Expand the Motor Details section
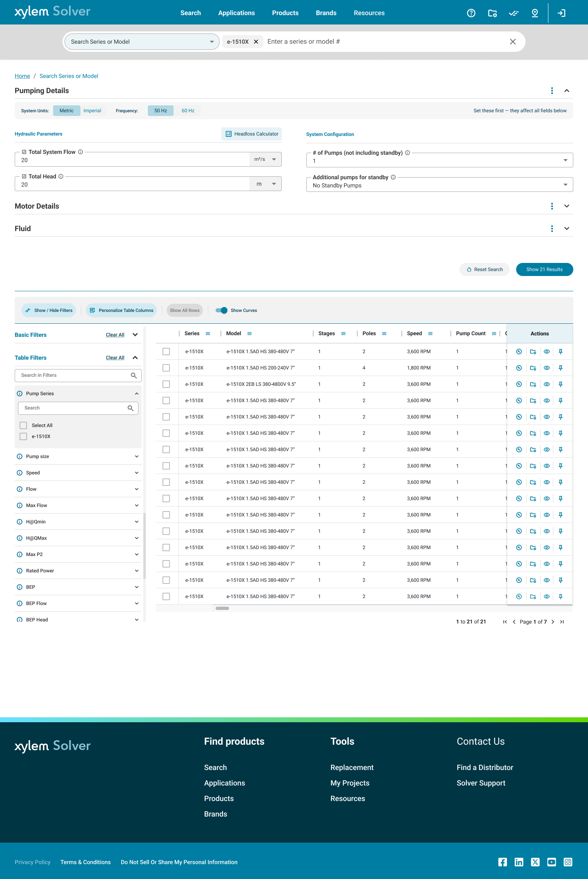Screen dimensions: 588x879 (x=567, y=206)
